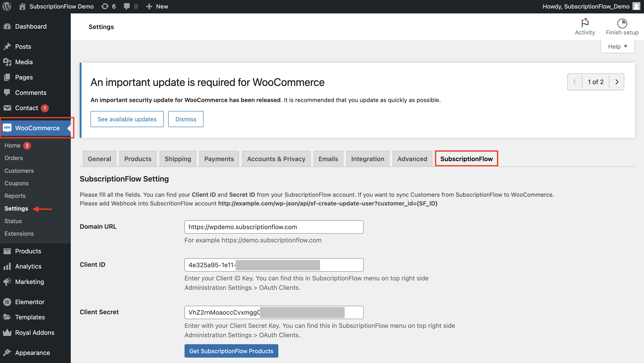Open the Products archive icon
This screenshot has width=644, height=363.
coord(7,251)
